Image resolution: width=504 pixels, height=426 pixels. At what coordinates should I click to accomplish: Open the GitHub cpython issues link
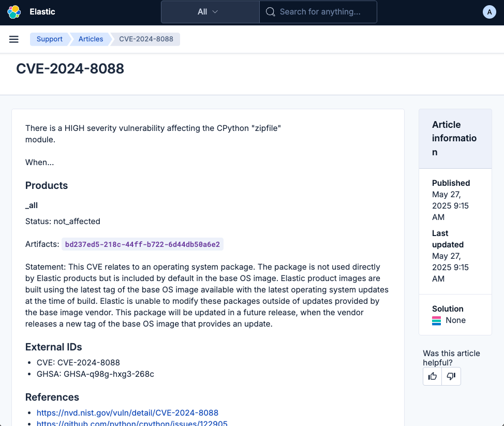coord(132,423)
